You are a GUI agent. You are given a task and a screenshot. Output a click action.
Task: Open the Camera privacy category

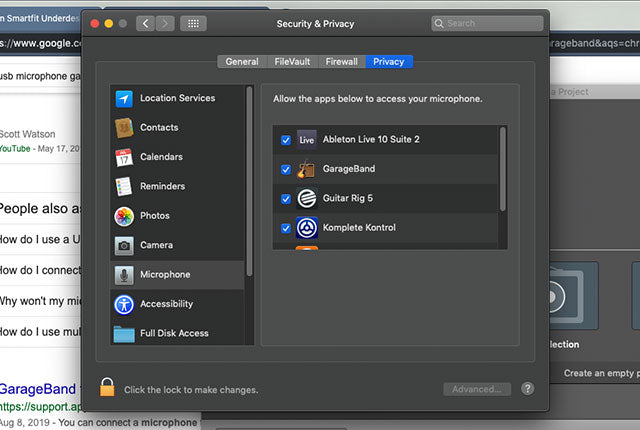click(x=156, y=245)
